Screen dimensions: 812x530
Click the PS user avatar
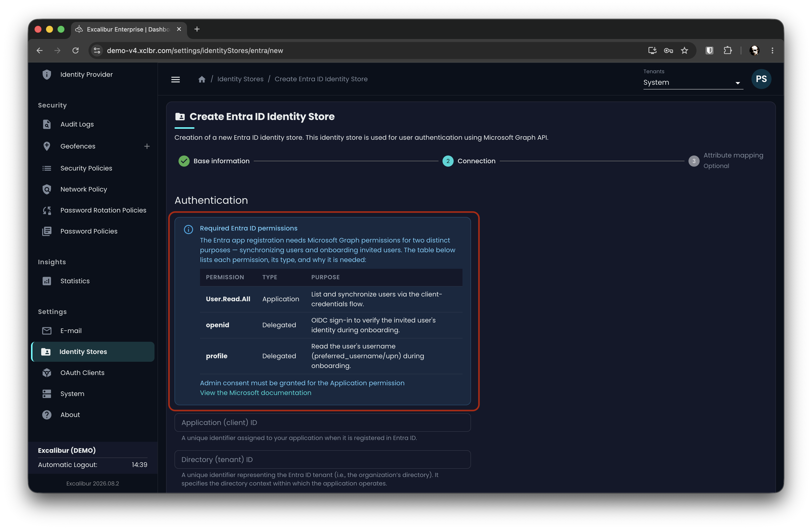coord(761,79)
